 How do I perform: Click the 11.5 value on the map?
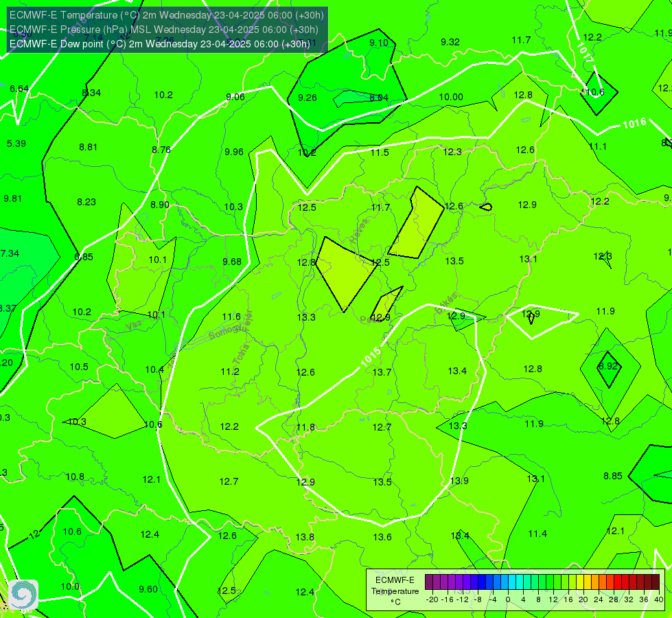coord(380,152)
